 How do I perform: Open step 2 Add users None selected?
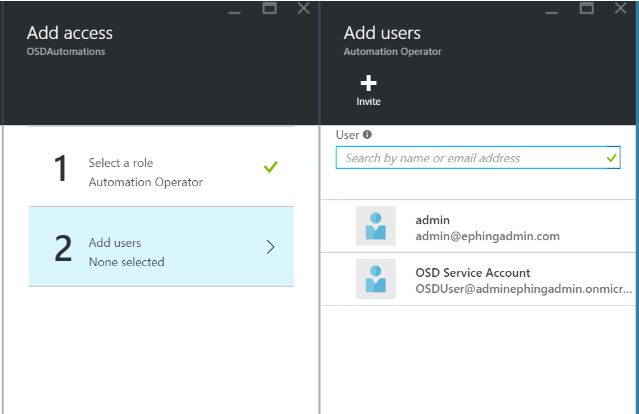tap(161, 247)
